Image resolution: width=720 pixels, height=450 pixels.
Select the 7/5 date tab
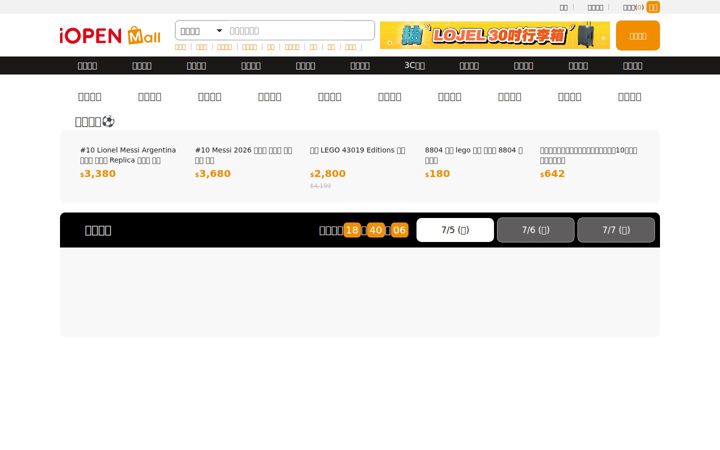click(455, 230)
